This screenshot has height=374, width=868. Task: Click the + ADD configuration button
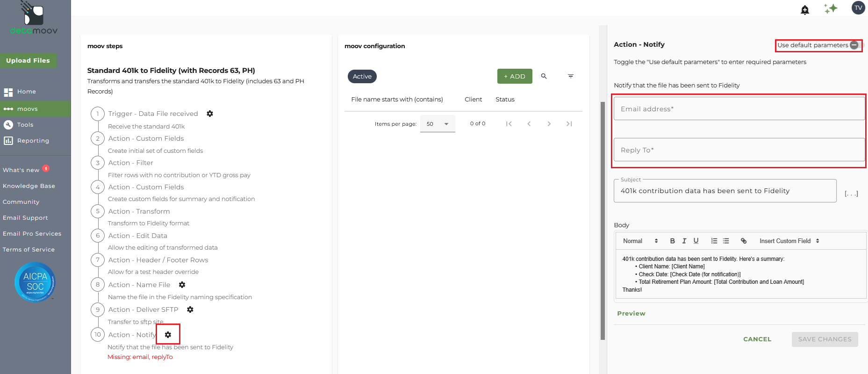pyautogui.click(x=515, y=76)
